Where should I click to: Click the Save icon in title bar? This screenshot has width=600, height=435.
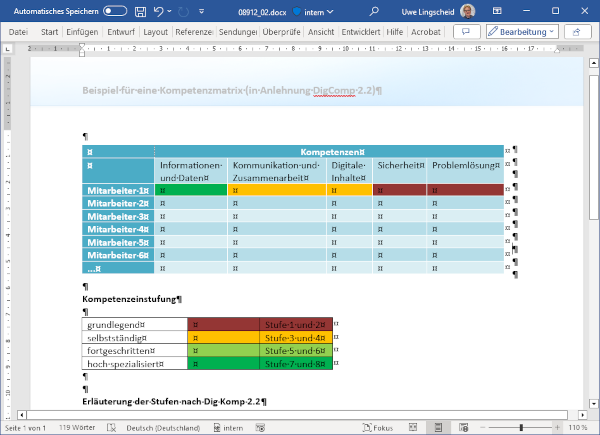tap(140, 11)
